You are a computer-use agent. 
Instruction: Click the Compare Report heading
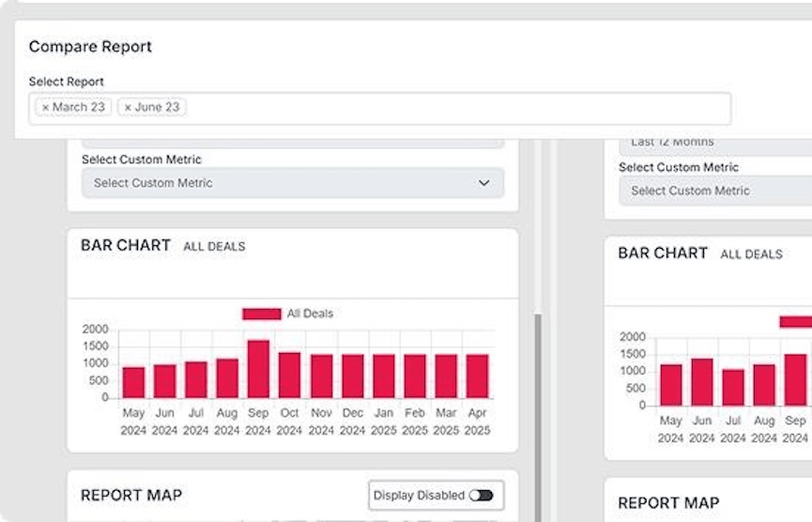coord(91,47)
